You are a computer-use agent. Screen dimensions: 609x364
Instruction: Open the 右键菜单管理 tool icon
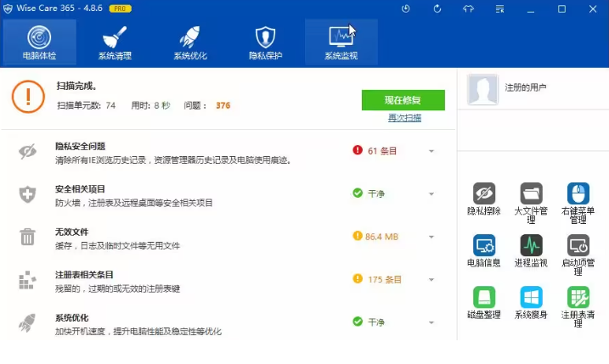[578, 193]
